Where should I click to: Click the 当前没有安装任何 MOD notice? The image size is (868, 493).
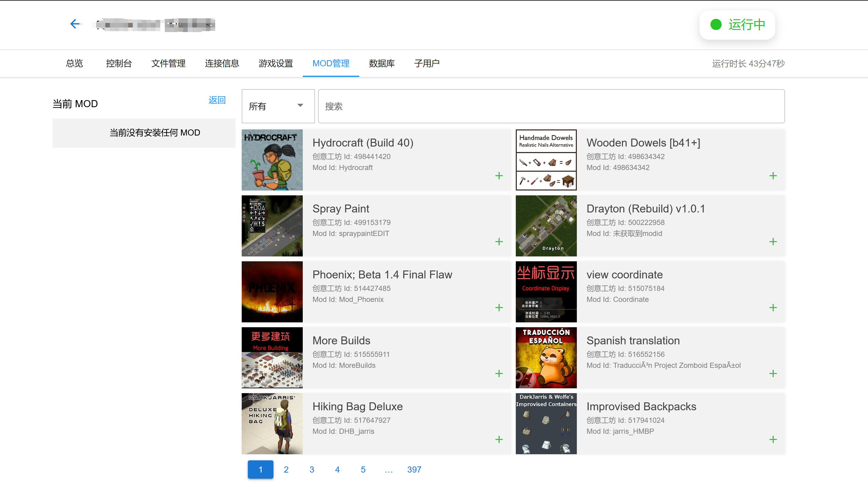(x=144, y=133)
